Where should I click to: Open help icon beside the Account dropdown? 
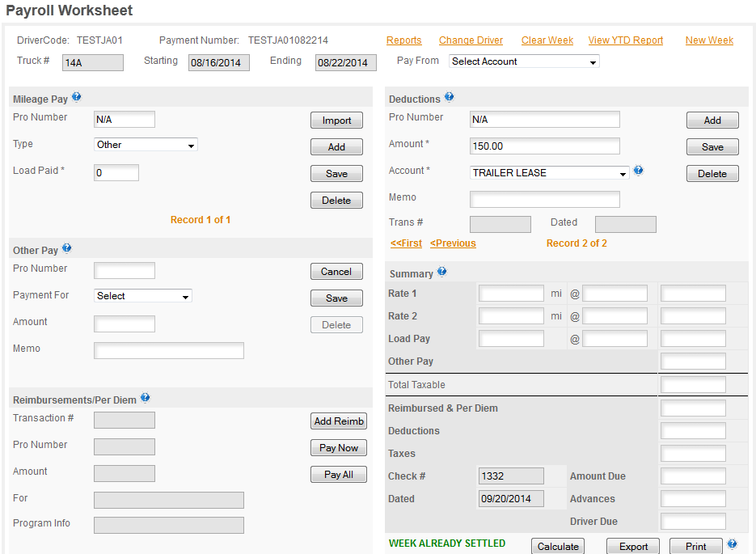point(638,170)
